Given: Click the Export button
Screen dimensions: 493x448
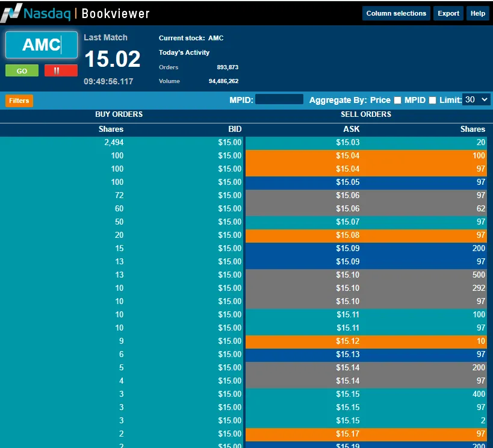Looking at the screenshot, I should click(x=448, y=13).
